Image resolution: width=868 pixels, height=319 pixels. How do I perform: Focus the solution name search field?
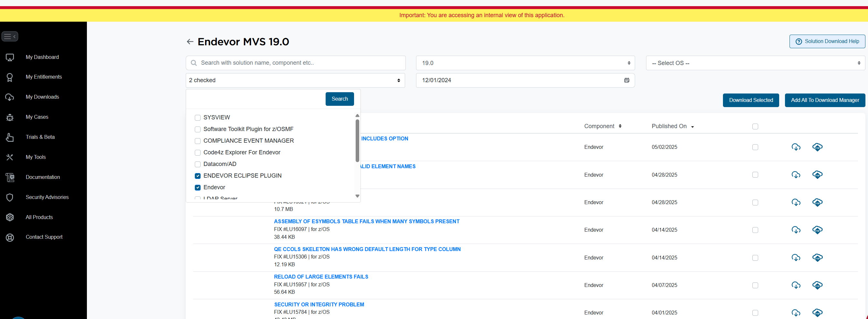[x=296, y=63]
